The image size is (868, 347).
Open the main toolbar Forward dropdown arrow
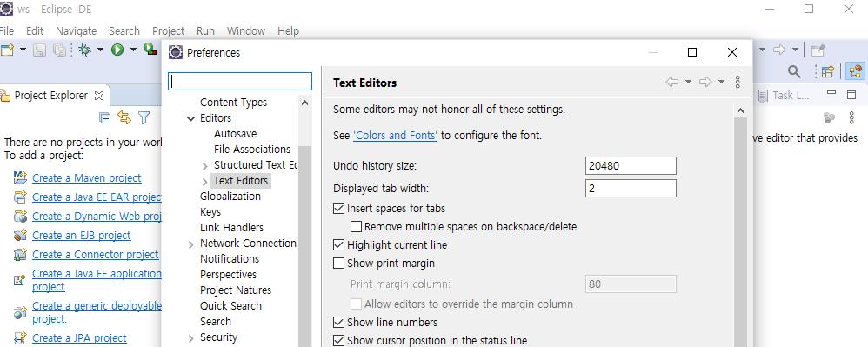point(795,50)
